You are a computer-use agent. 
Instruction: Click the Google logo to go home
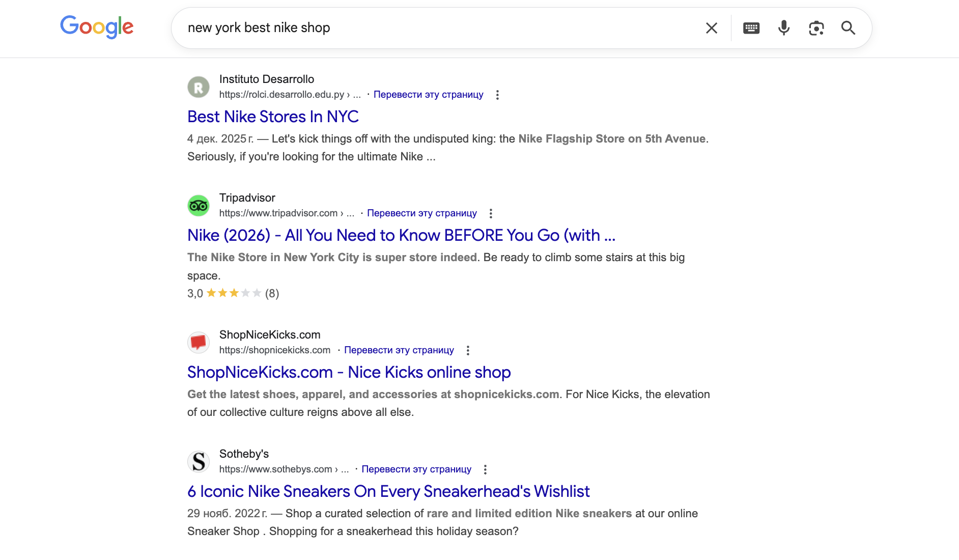[x=97, y=27]
